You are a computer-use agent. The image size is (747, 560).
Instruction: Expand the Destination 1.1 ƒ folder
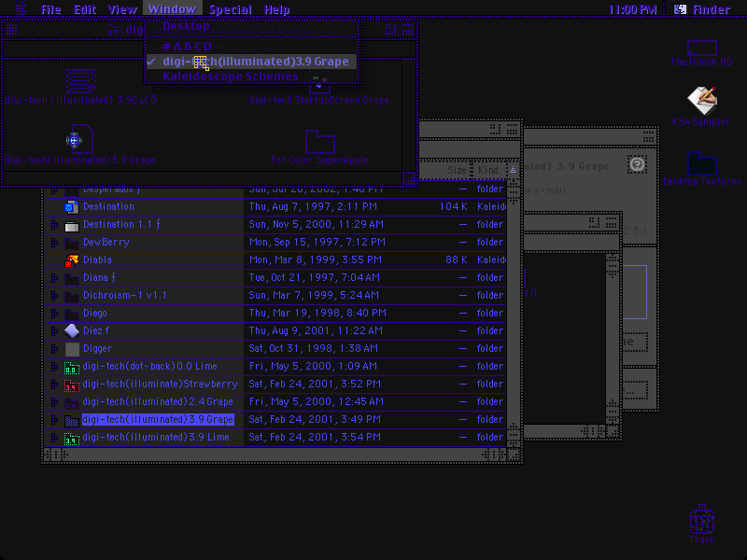[54, 225]
